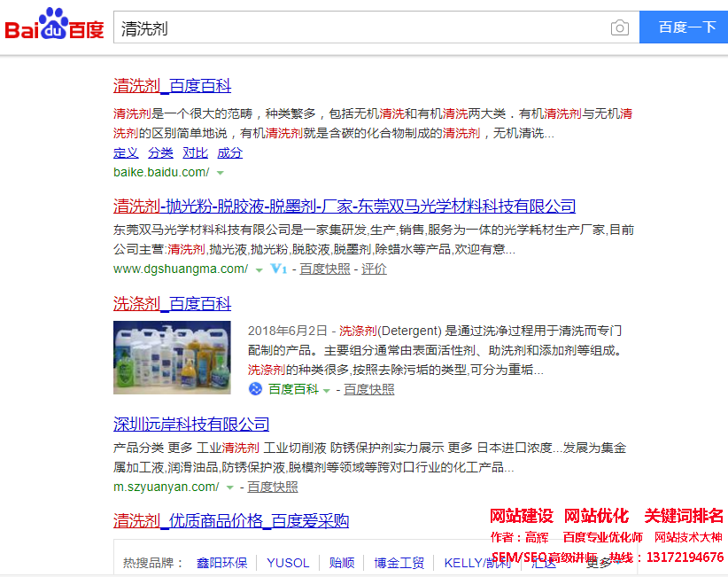The image size is (728, 577).
Task: Select the 定义 sub-link
Action: coord(126,152)
